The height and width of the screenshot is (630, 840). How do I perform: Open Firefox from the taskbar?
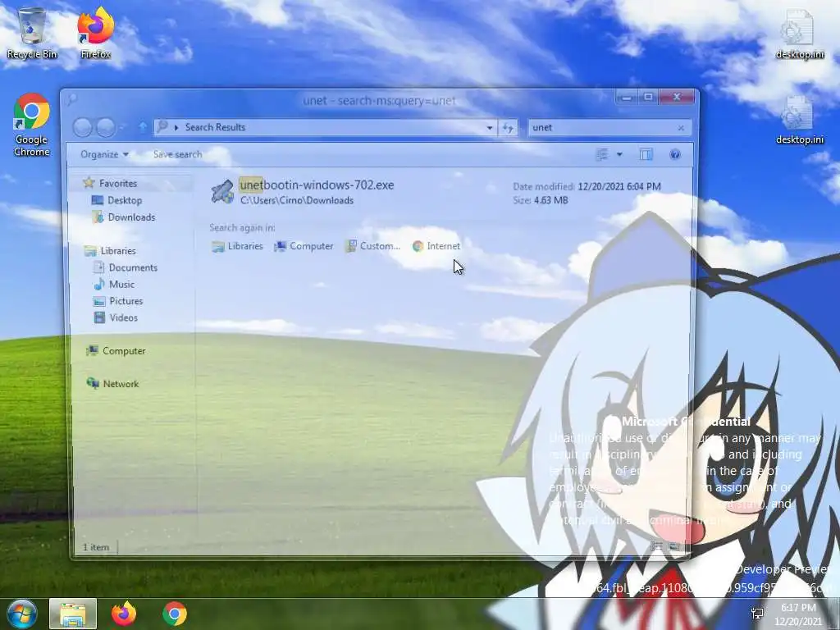pyautogui.click(x=124, y=614)
